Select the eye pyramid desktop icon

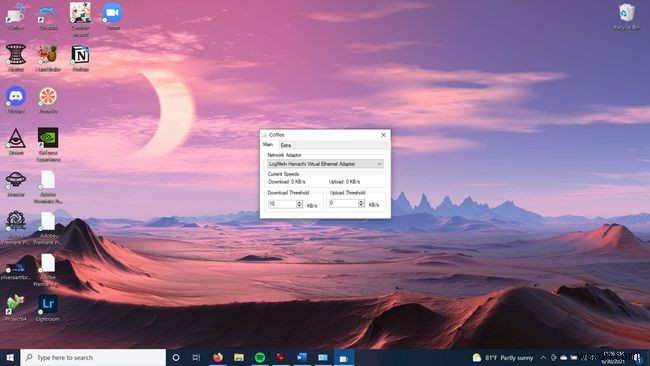[x=16, y=141]
